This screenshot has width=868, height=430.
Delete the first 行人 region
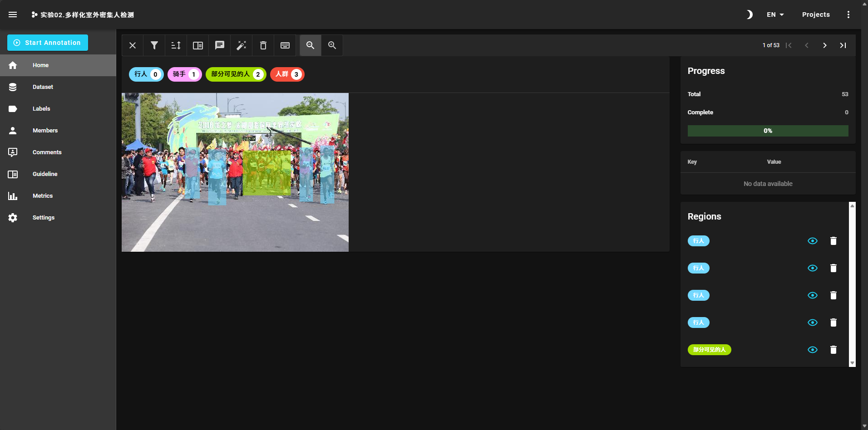tap(833, 241)
